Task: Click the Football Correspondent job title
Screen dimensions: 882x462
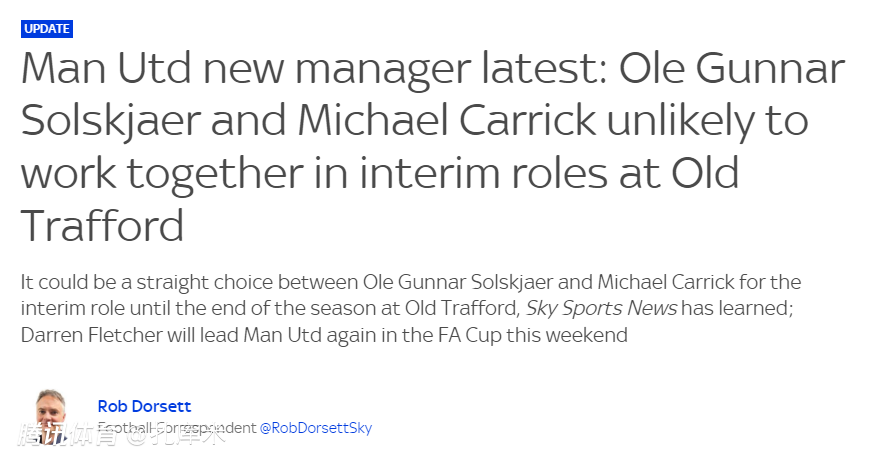Action: 177,428
